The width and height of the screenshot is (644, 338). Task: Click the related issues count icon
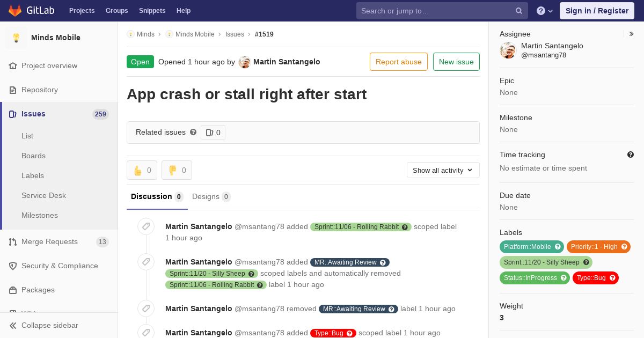click(209, 133)
